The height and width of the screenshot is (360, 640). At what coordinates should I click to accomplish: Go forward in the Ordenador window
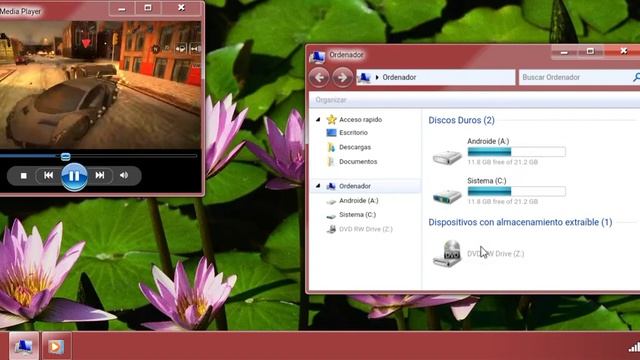[342, 77]
